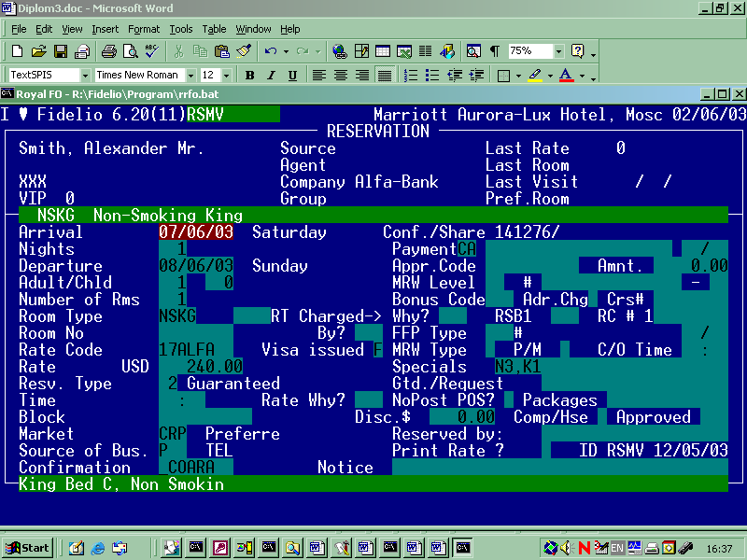
Task: Open the Table menu
Action: (x=214, y=29)
